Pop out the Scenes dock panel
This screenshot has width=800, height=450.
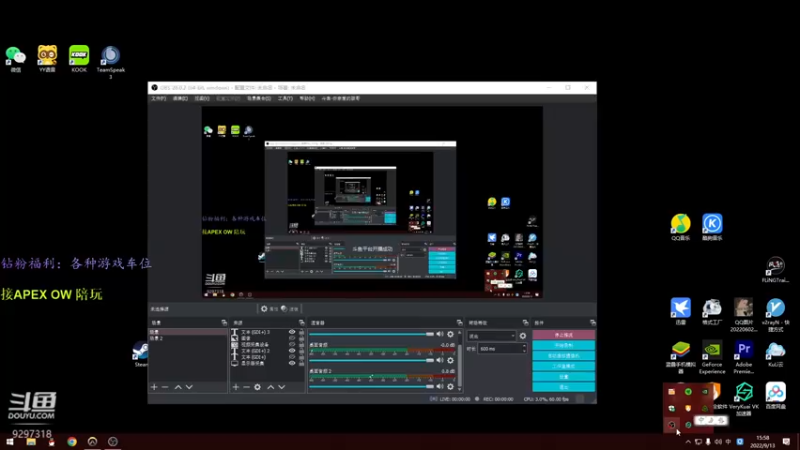click(x=224, y=322)
